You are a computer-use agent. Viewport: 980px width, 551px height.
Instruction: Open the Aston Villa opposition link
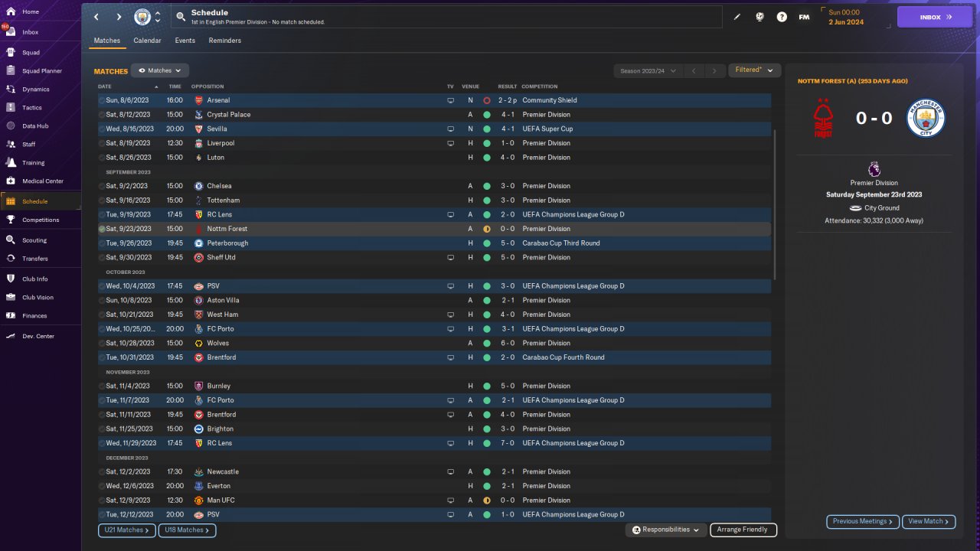click(223, 300)
